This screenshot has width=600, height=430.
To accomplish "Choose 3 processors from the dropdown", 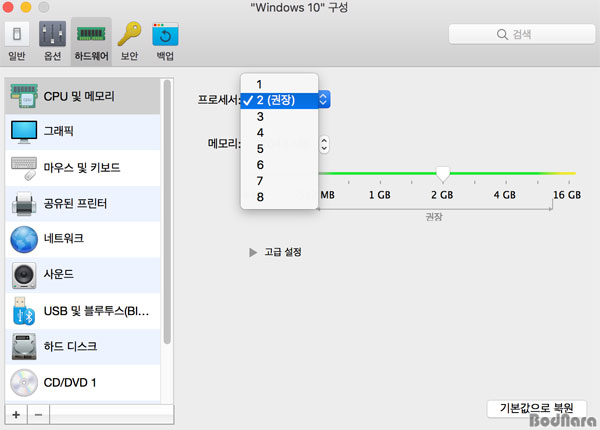I will click(279, 116).
